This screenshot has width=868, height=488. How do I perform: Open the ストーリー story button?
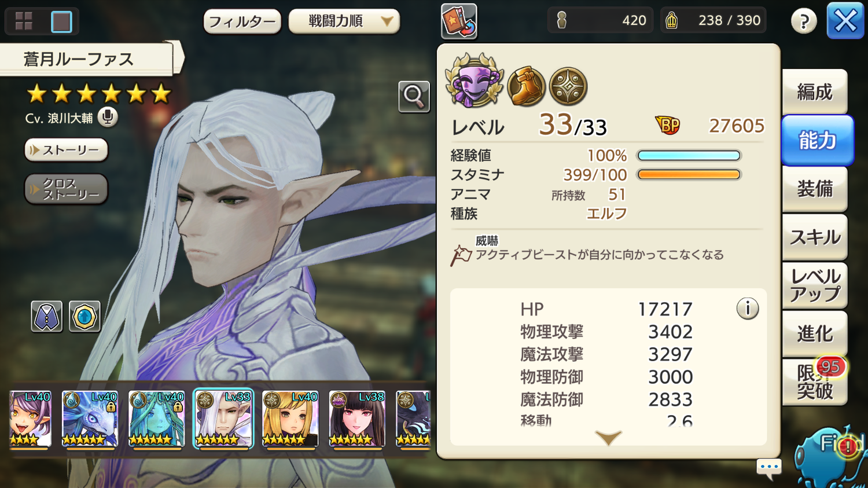click(x=66, y=150)
